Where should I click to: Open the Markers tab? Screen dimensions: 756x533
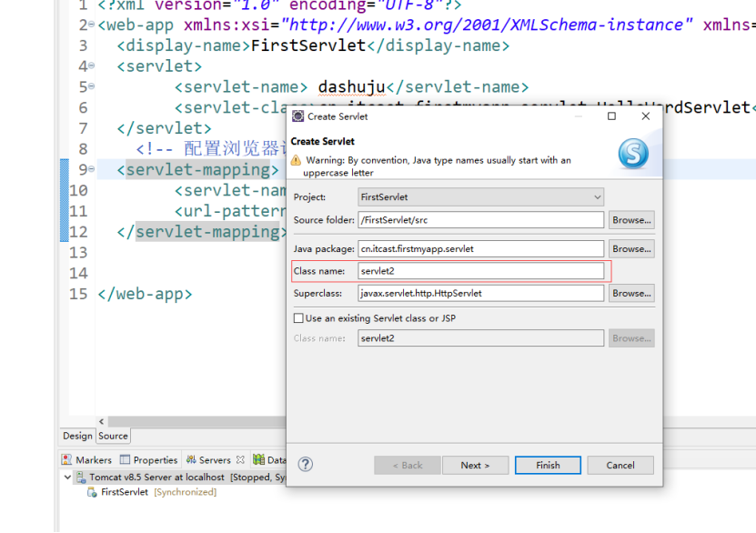[86, 459]
